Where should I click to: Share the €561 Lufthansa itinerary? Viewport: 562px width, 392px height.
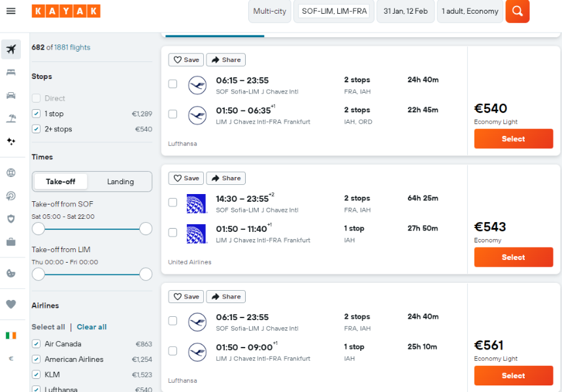226,297
